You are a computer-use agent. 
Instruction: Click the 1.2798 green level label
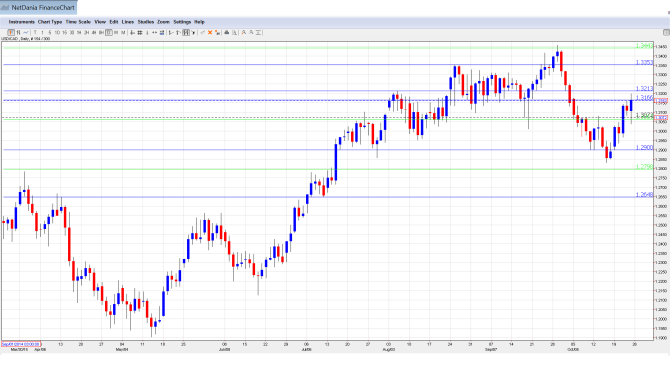[644, 167]
